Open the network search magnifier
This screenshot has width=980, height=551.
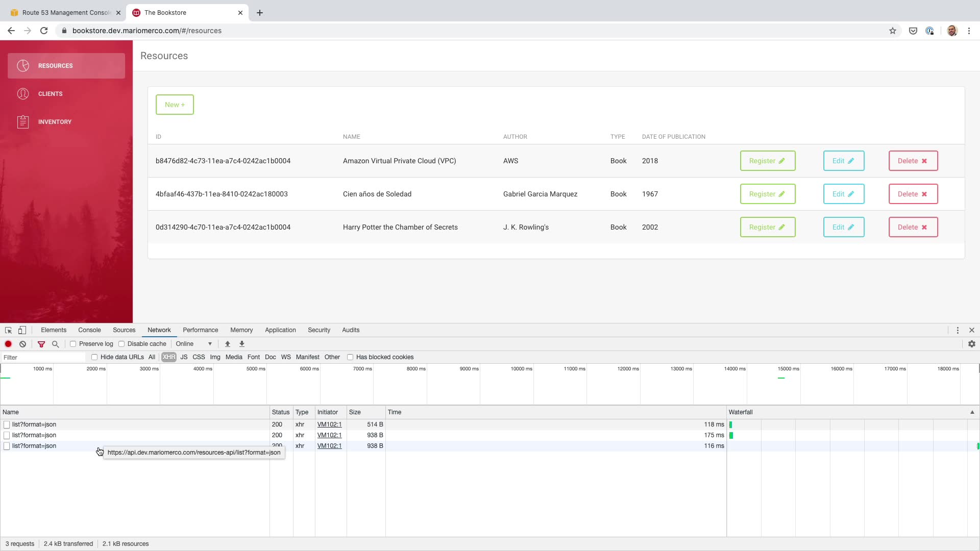pos(55,344)
